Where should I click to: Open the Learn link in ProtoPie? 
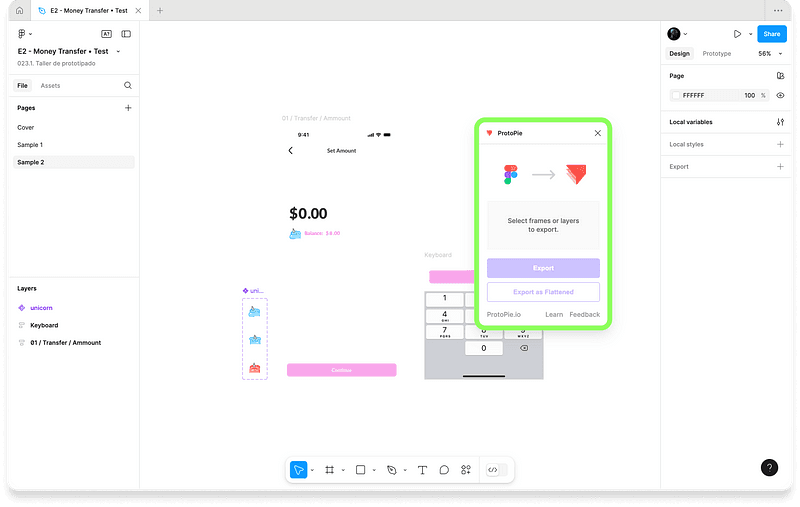click(554, 315)
